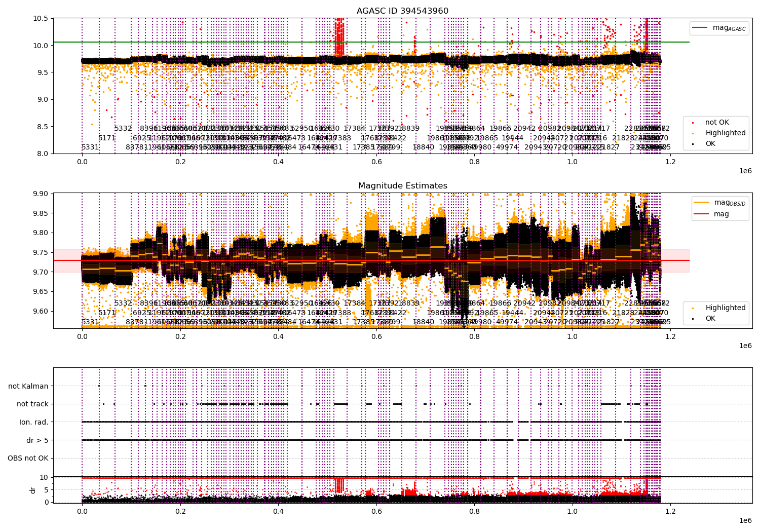Click the 8.5 y-tick of top plot
760x532 pixels.
(42, 127)
